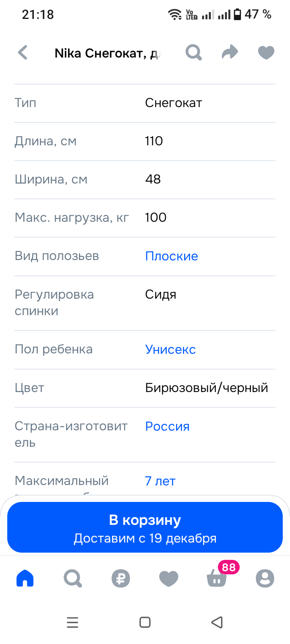Screen dimensions: 290x644
Task: Tap the Бирюзовый/черный color value
Action: (x=207, y=388)
